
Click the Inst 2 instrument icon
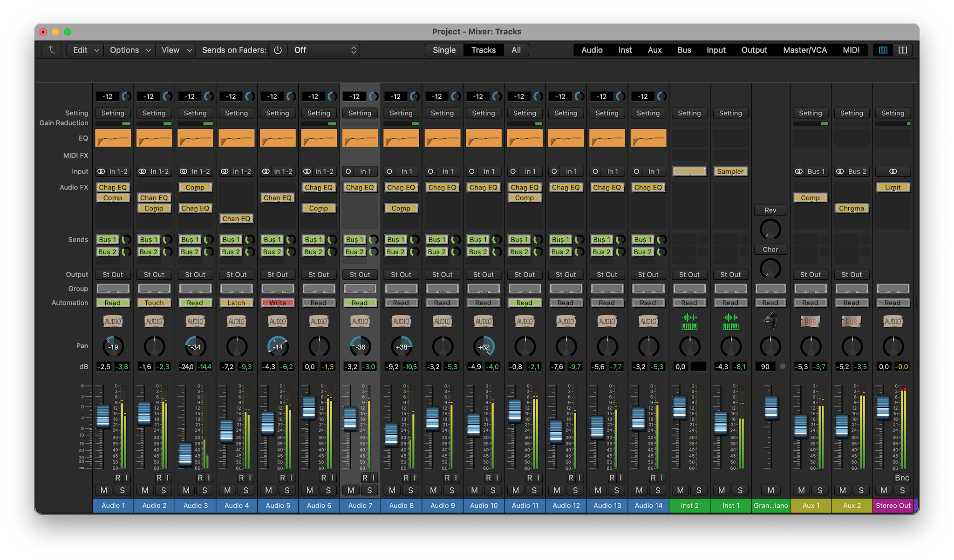[x=689, y=321]
